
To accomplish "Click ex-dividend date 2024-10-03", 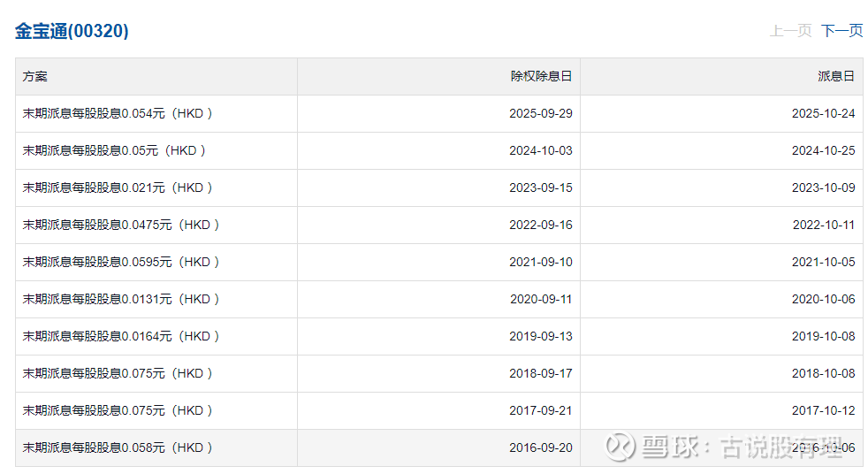I will click(540, 150).
